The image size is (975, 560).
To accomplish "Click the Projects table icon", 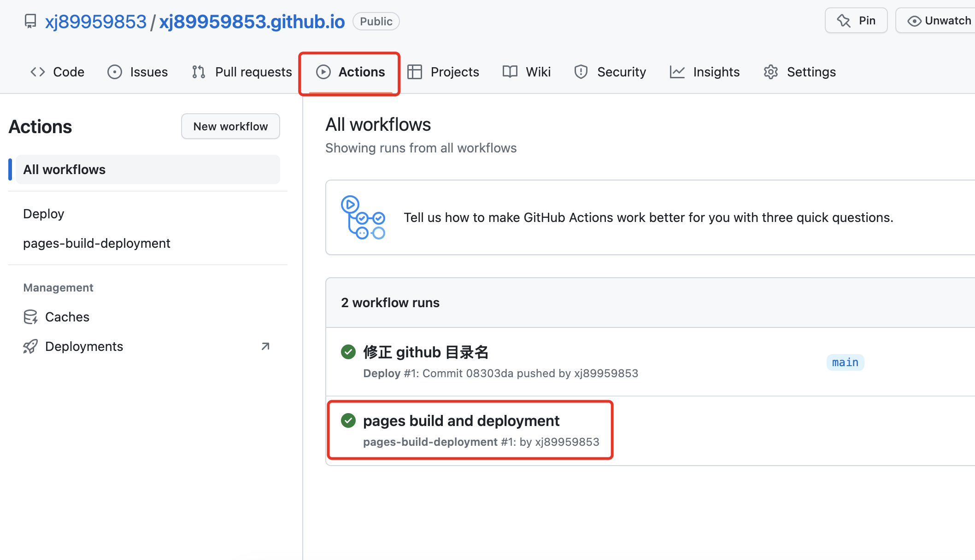I will click(415, 72).
